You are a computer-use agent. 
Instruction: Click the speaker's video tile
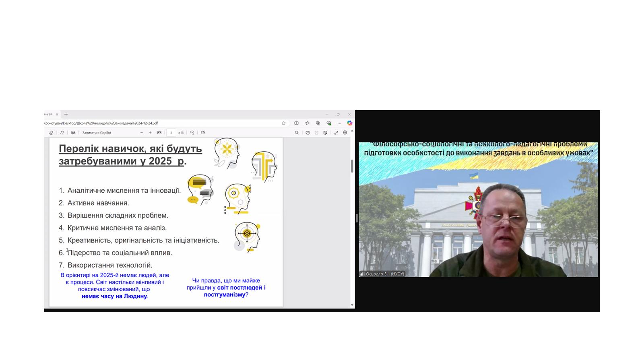(x=478, y=209)
